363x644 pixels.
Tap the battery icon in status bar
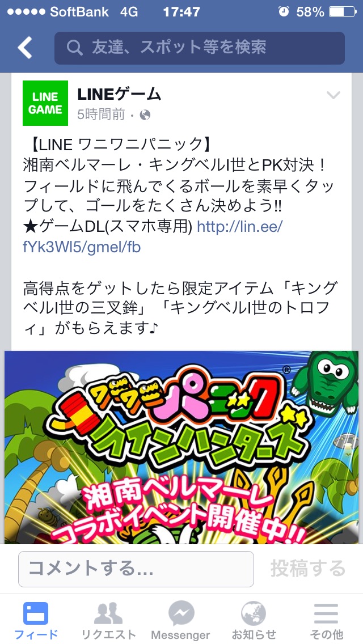pos(343,11)
